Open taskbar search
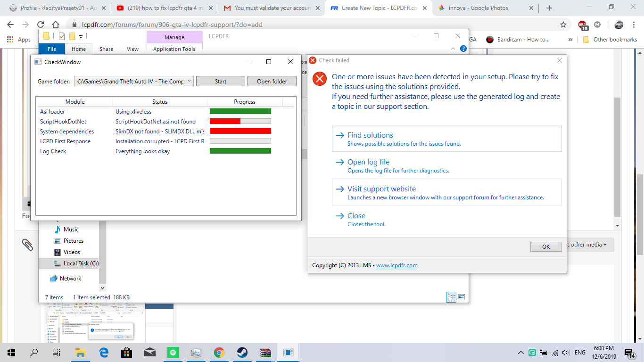The height and width of the screenshot is (362, 644). point(34,353)
